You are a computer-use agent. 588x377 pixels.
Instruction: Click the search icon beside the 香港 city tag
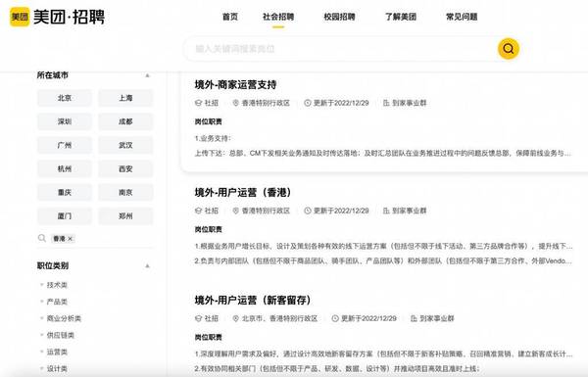tap(41, 238)
